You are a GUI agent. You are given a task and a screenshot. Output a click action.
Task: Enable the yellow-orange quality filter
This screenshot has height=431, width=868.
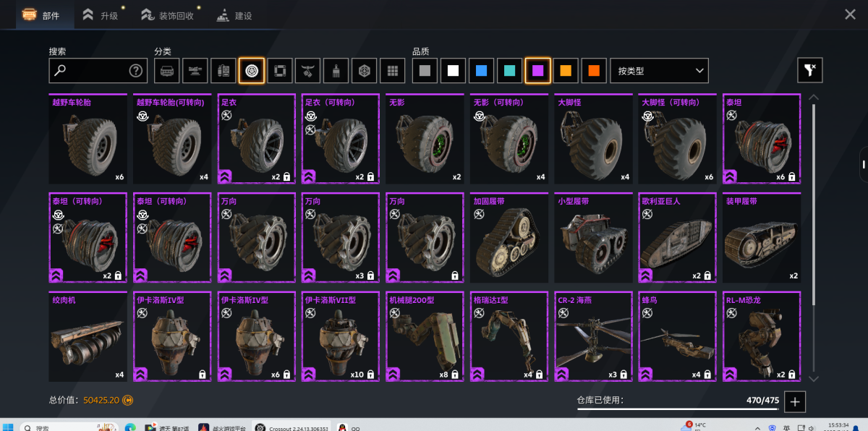566,71
